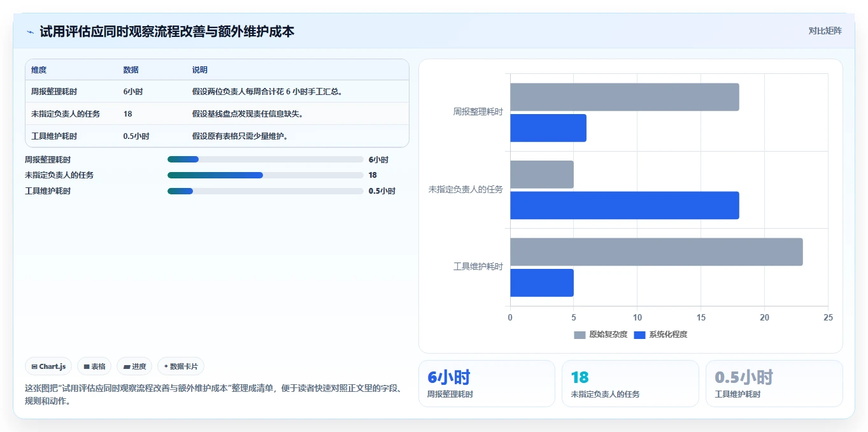Open the 0.5小时 data card
The height and width of the screenshot is (432, 868).
(774, 384)
